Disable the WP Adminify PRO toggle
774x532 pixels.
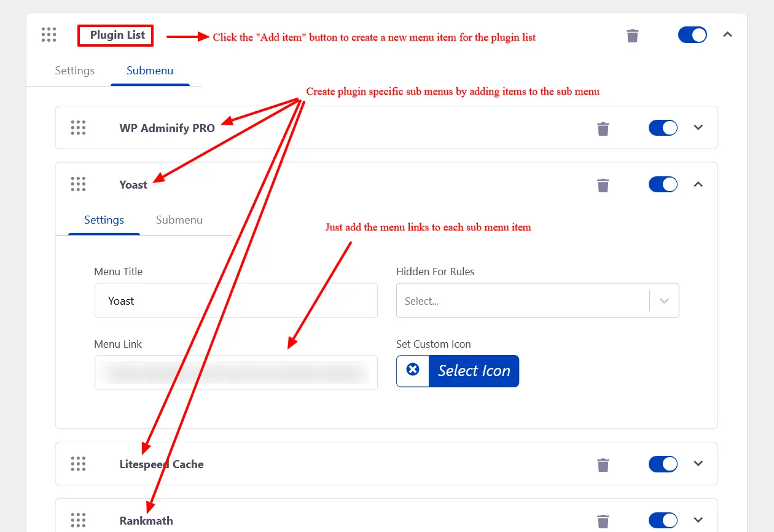click(x=663, y=128)
